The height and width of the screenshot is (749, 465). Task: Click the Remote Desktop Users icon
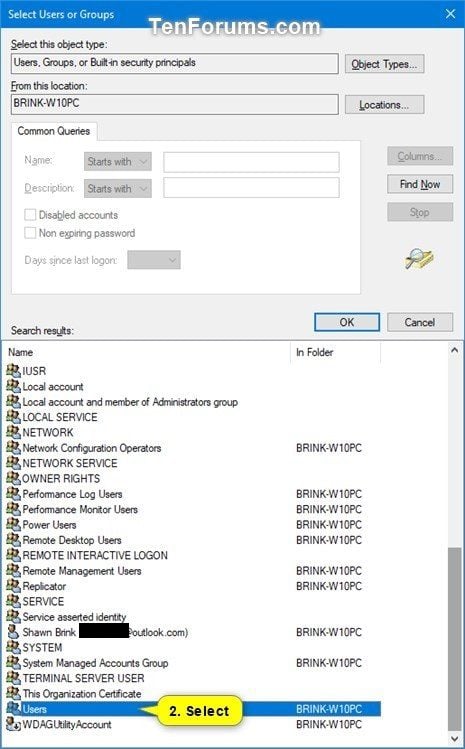pyautogui.click(x=13, y=539)
